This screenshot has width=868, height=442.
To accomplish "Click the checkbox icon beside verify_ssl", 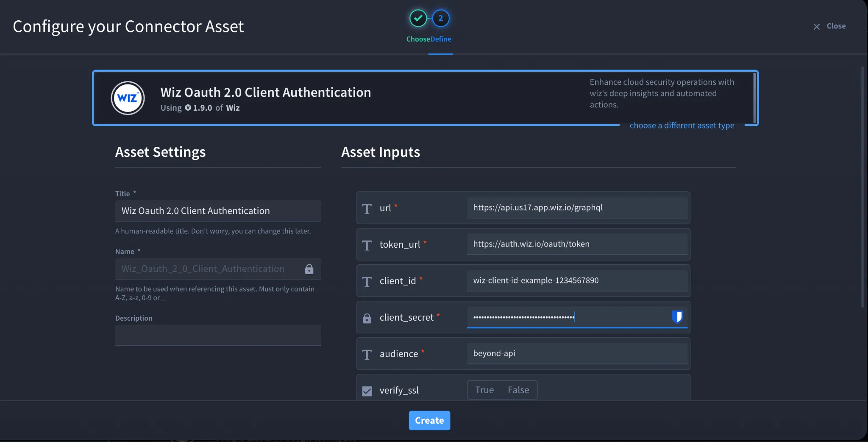I will (367, 391).
